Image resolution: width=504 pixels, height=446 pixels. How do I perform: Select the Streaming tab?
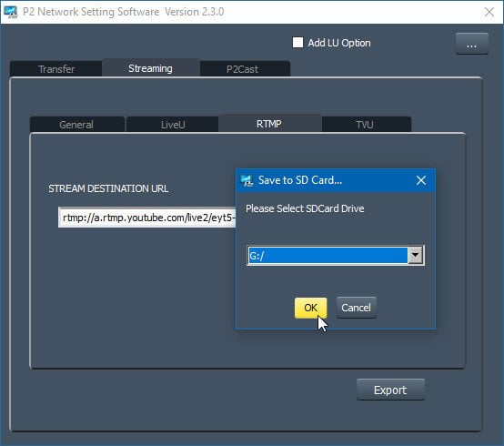point(150,68)
